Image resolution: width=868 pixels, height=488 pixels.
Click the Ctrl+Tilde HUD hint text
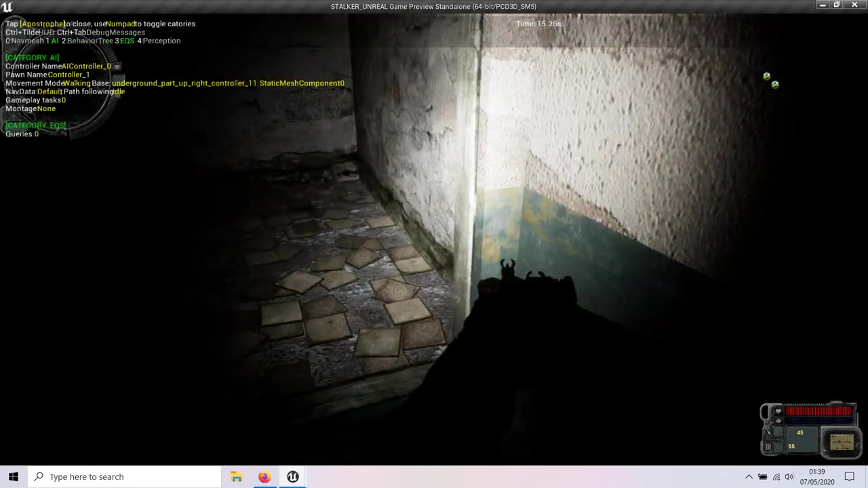(x=30, y=33)
